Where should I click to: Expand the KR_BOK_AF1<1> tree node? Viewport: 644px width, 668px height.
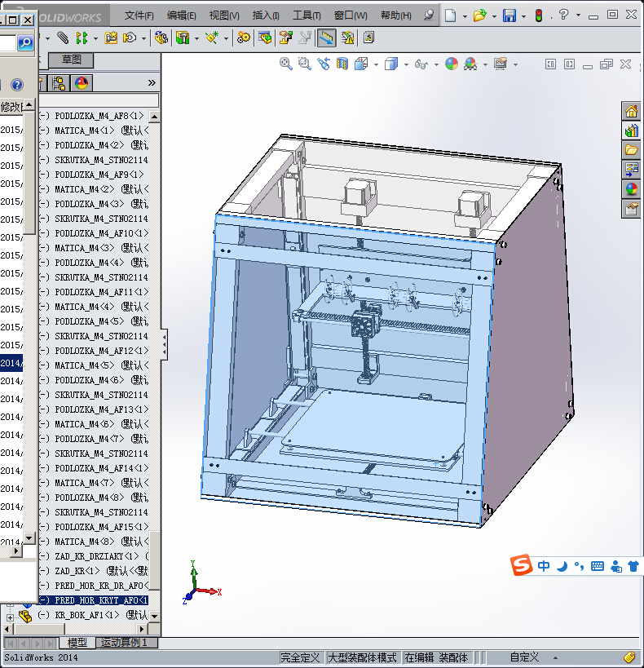[10, 617]
